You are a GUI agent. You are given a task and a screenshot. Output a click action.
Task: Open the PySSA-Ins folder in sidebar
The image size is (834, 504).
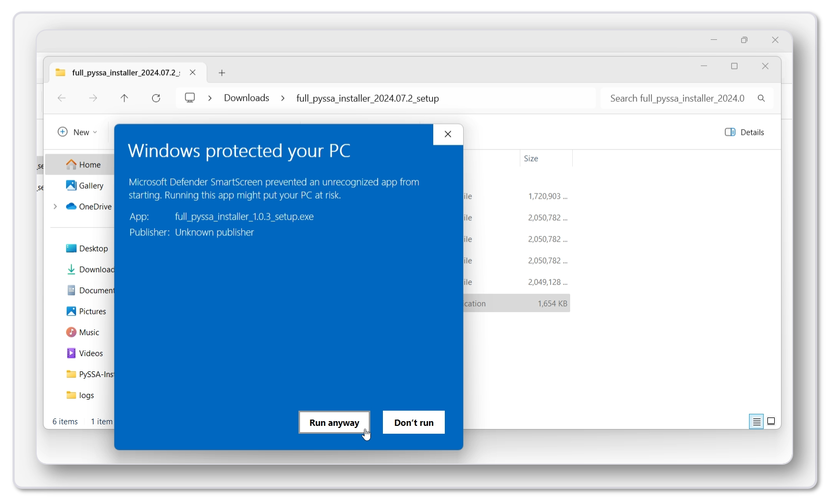click(90, 374)
